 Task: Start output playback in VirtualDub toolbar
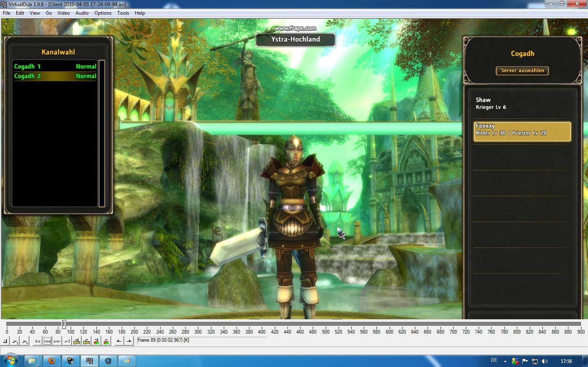25,341
